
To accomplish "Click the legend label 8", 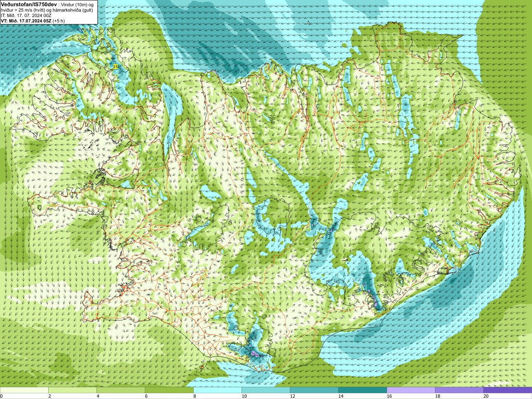I will (x=195, y=396).
